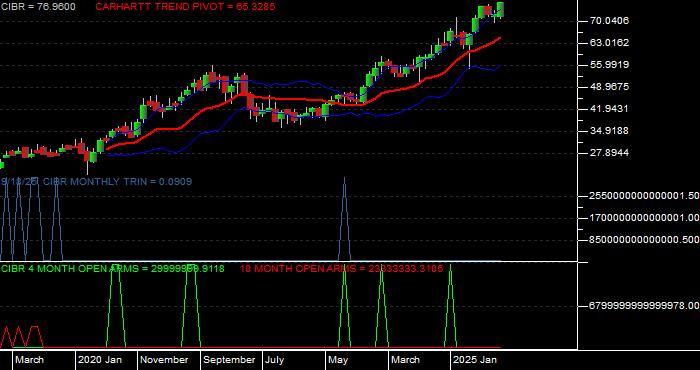Click the 41.9431 price axis value
Viewport: 700px width, 370px height.
point(609,108)
